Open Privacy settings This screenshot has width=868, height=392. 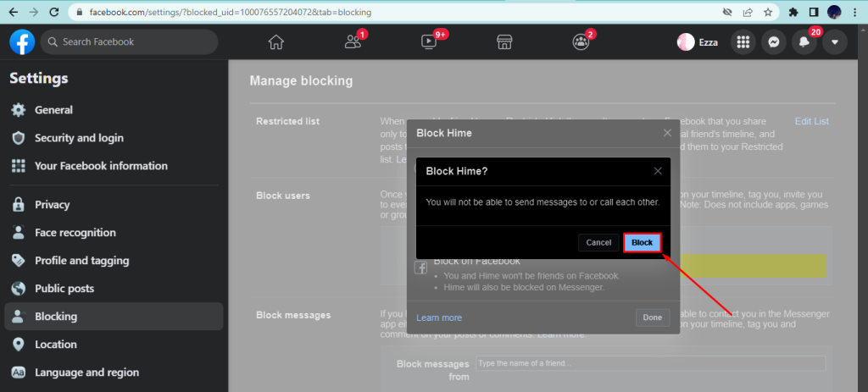(114, 205)
